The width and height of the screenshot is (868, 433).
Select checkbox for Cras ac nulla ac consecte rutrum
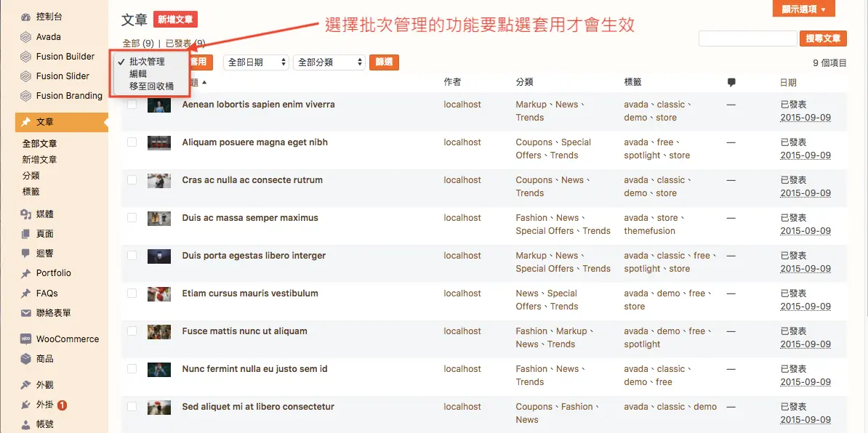pyautogui.click(x=132, y=179)
